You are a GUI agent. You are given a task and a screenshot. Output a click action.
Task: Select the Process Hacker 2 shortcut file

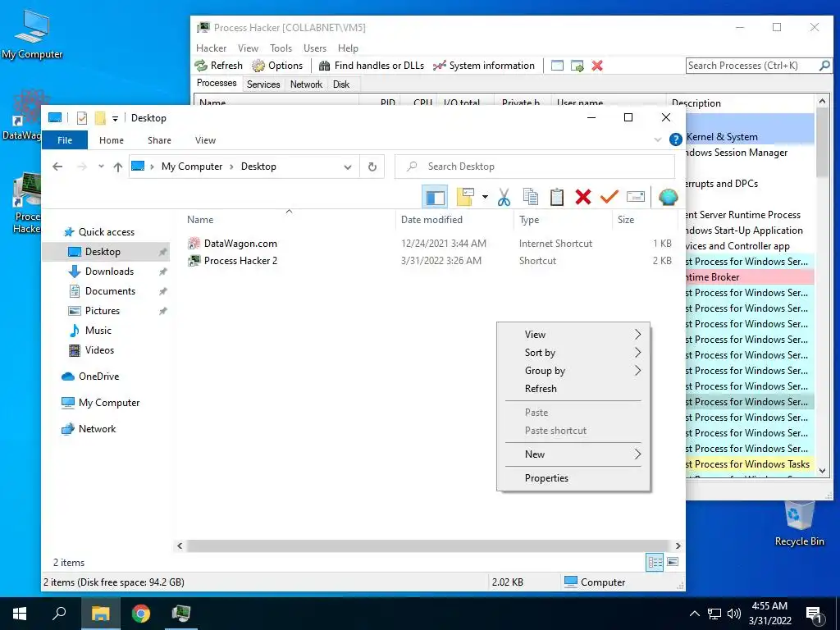pos(240,261)
